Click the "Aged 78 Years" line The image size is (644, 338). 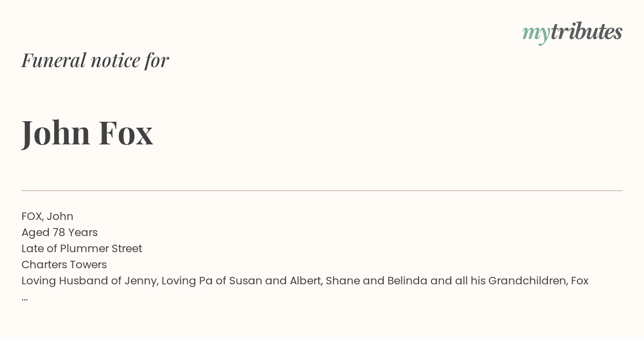[60, 232]
